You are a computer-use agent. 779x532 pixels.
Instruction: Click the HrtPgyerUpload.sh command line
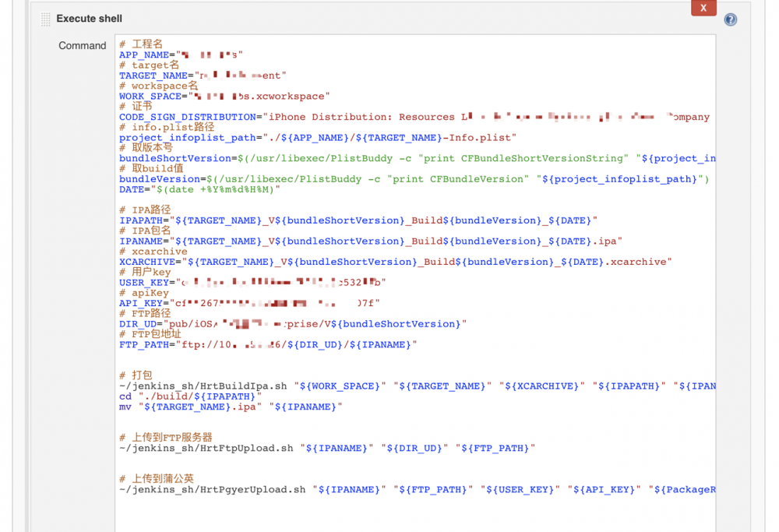pyautogui.click(x=418, y=490)
